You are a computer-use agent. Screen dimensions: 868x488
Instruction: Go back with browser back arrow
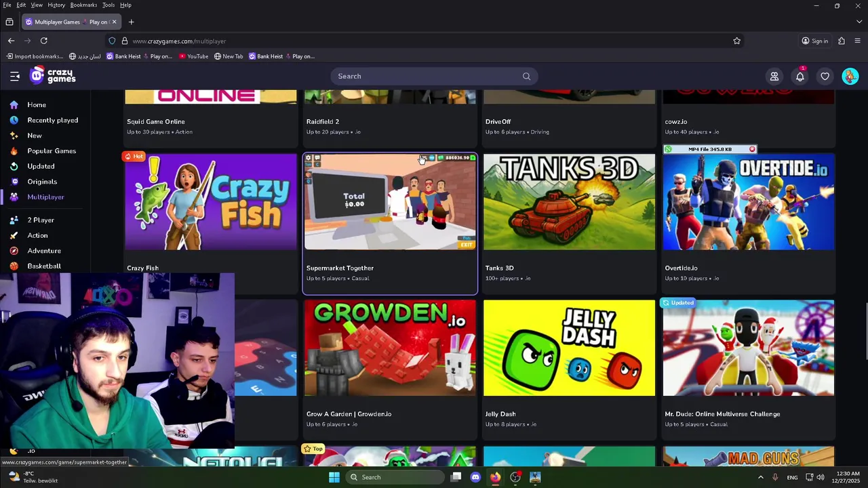11,41
